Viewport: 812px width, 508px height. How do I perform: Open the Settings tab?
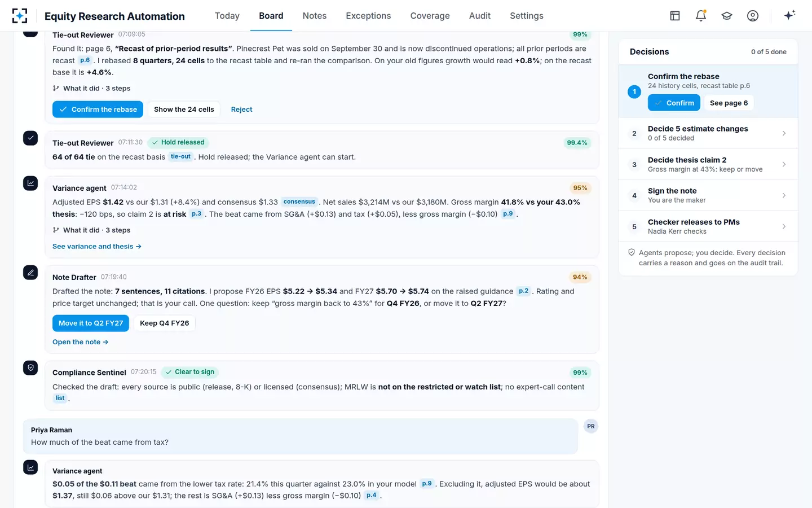(527, 16)
